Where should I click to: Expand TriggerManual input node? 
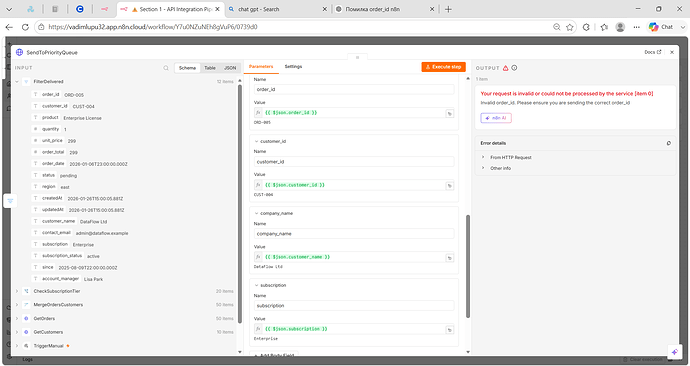(x=17, y=346)
